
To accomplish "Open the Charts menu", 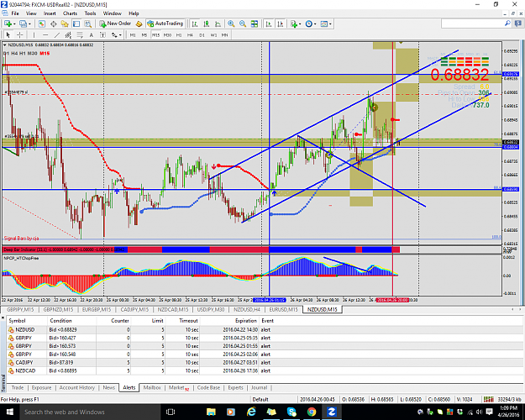I will coord(70,13).
